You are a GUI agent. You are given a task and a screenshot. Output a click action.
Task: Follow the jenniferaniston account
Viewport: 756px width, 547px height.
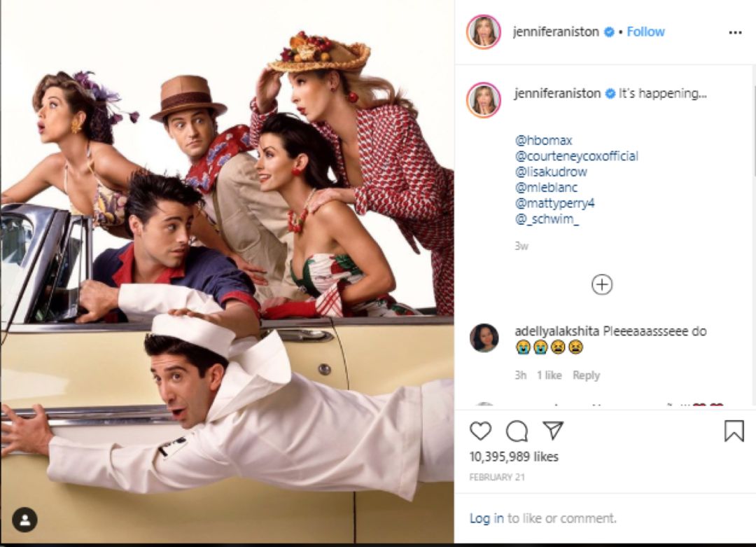(645, 32)
